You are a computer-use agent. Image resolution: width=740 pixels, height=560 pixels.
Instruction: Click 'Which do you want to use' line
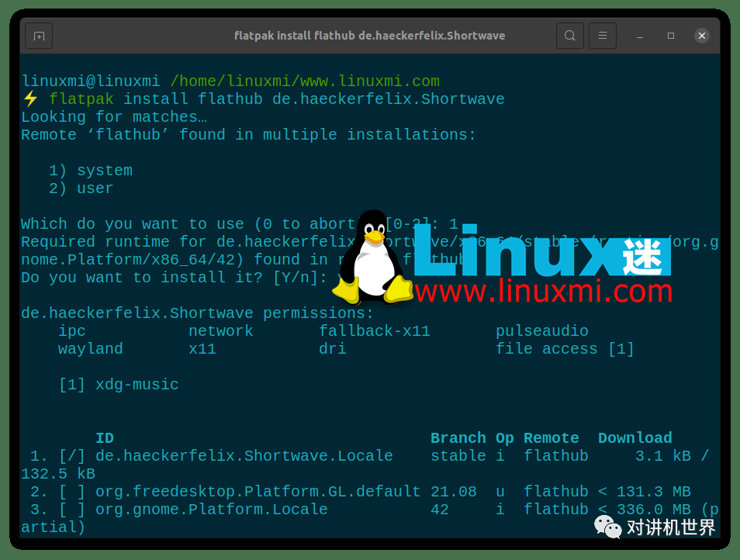[239, 223]
